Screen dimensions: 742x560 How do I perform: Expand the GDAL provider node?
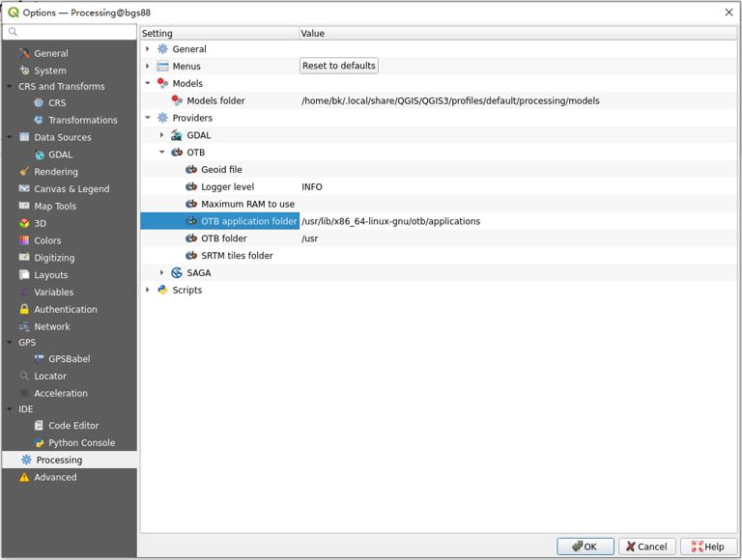tap(162, 135)
